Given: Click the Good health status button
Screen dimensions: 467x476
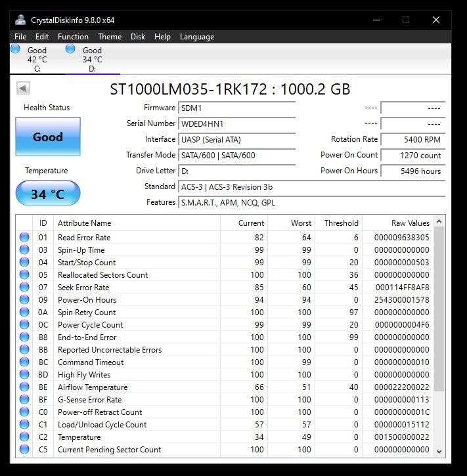Looking at the screenshot, I should click(x=48, y=137).
